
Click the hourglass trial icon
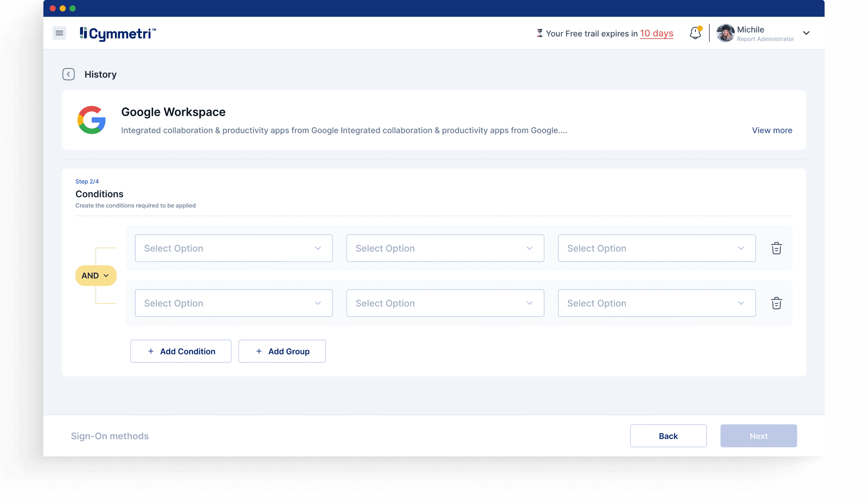(x=539, y=33)
